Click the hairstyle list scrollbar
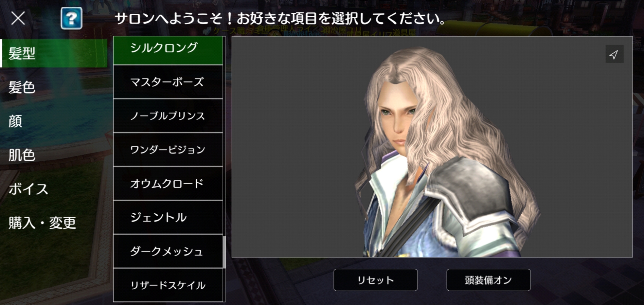 click(x=224, y=252)
